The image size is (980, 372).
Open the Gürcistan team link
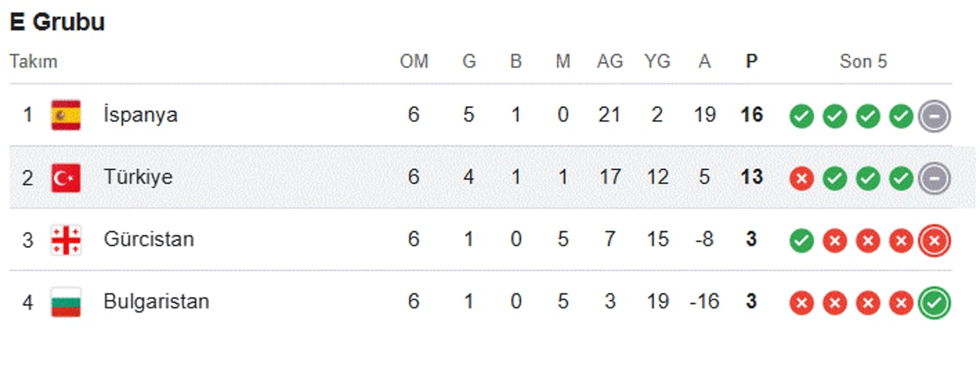click(x=149, y=240)
